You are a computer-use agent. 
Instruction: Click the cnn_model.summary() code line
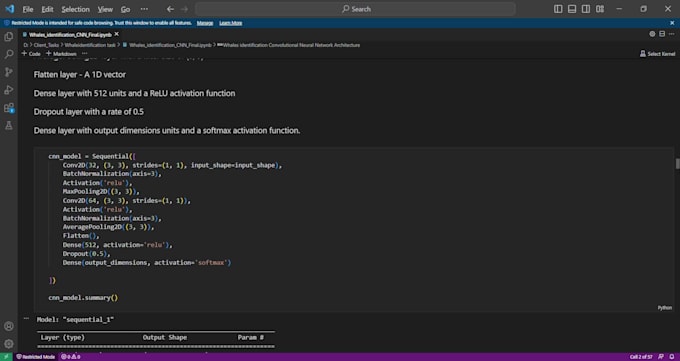[x=83, y=298]
